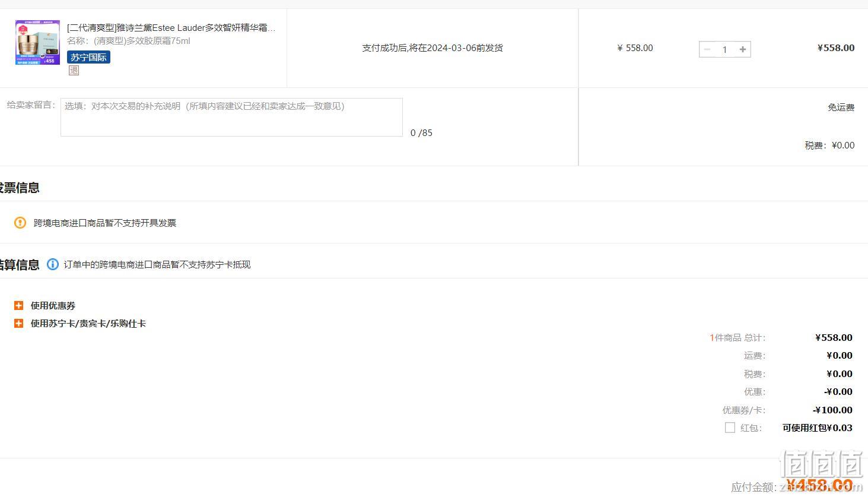Click the 苏宁国际 badge

(88, 57)
